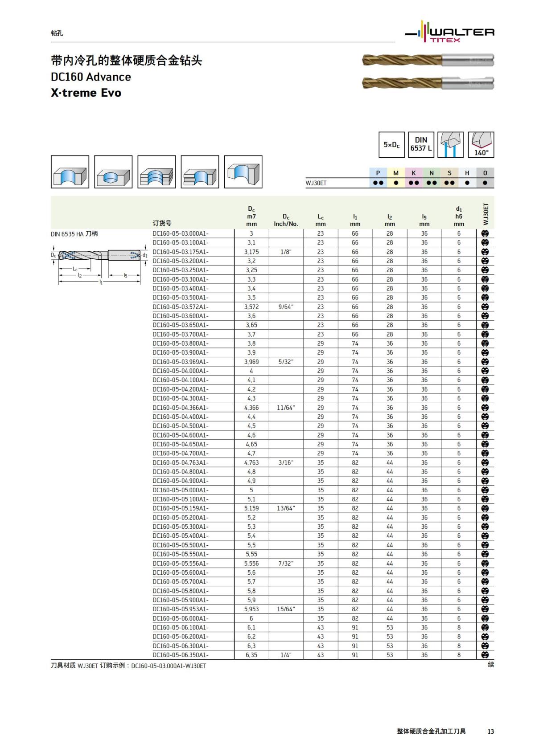The width and height of the screenshot is (535, 756).
Task: Click the 5,159 diameter value
Action: click(251, 508)
